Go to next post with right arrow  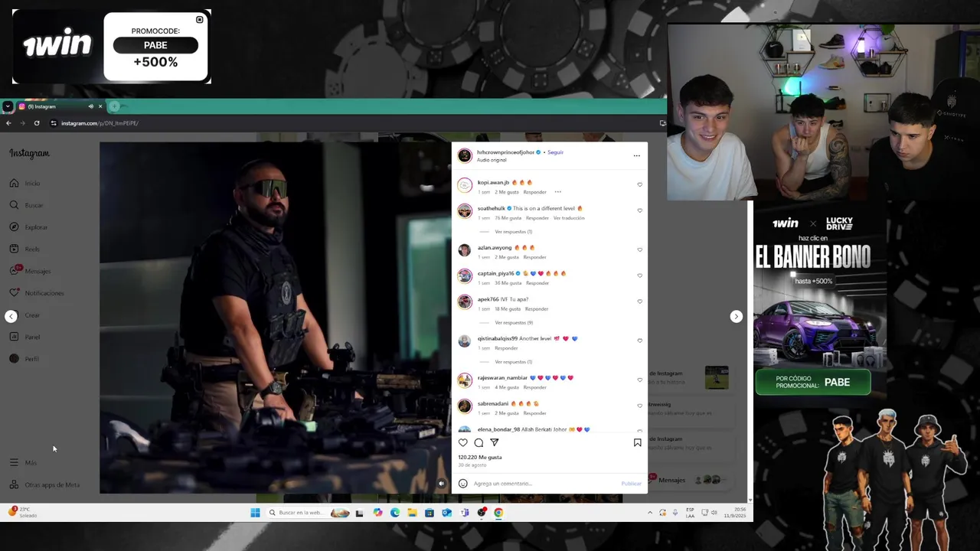pyautogui.click(x=736, y=316)
